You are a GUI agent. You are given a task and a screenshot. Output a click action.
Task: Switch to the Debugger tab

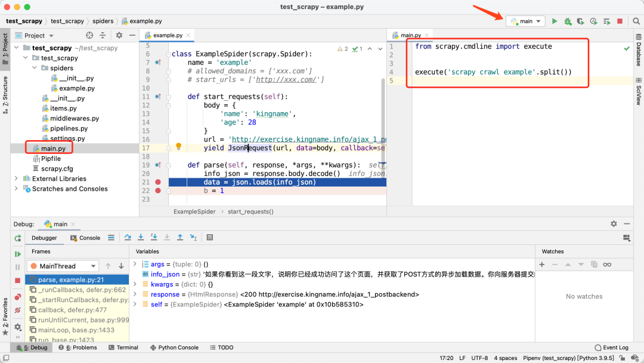tap(44, 238)
